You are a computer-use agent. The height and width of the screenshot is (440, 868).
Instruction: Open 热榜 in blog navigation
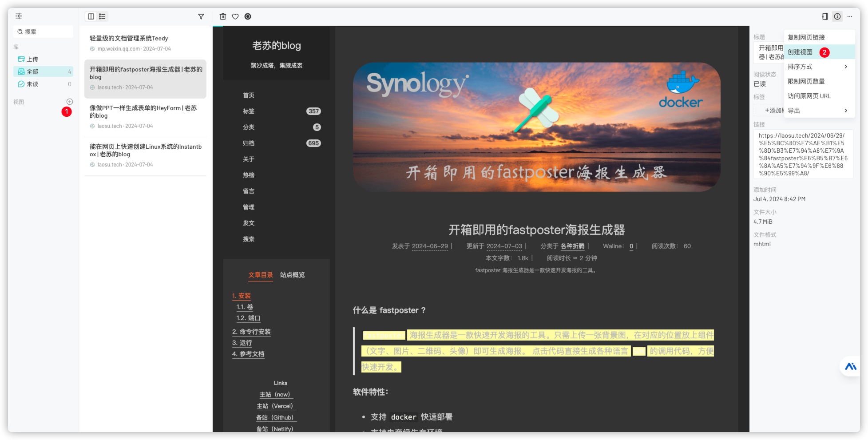click(249, 175)
